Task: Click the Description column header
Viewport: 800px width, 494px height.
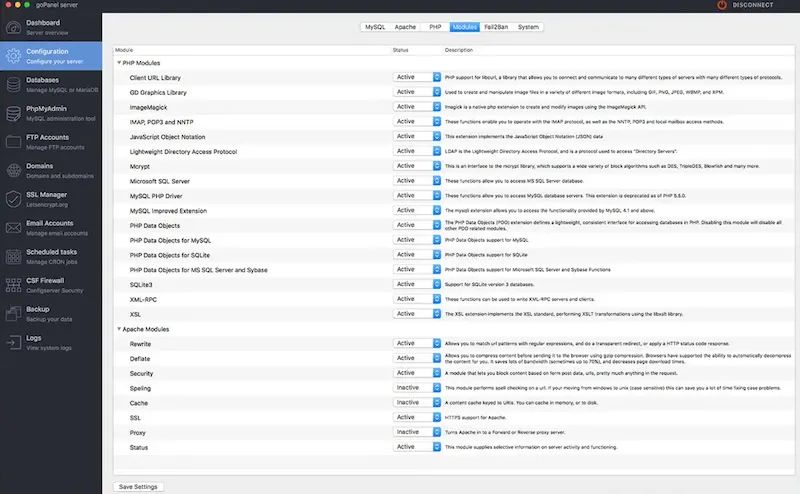Action: click(459, 50)
